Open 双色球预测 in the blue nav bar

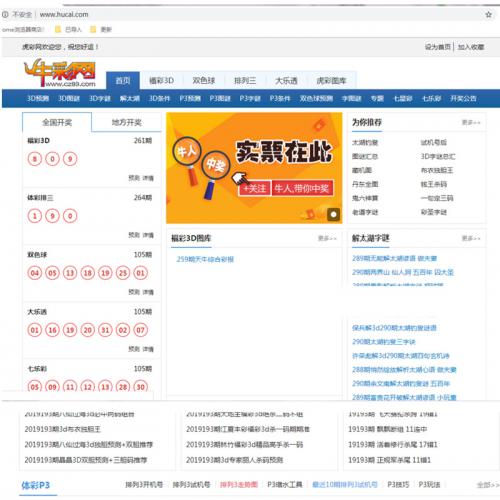pyautogui.click(x=316, y=98)
